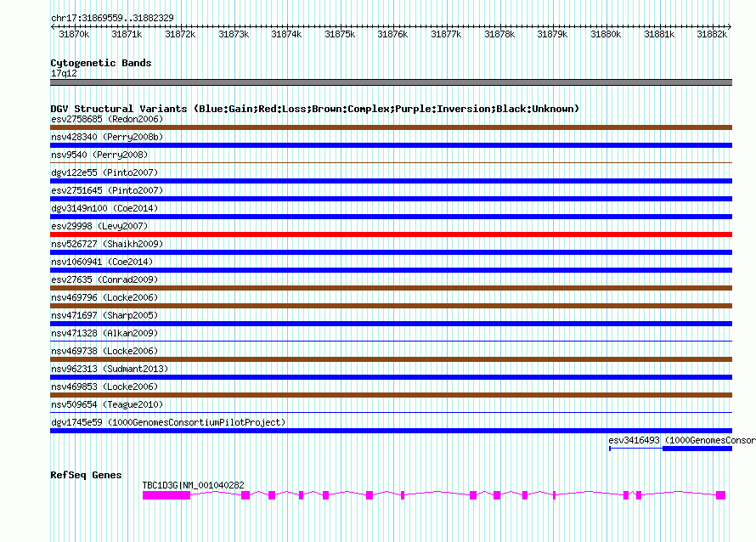
Task: Select the nsv428340 (Perry2008b) label
Action: (x=107, y=137)
